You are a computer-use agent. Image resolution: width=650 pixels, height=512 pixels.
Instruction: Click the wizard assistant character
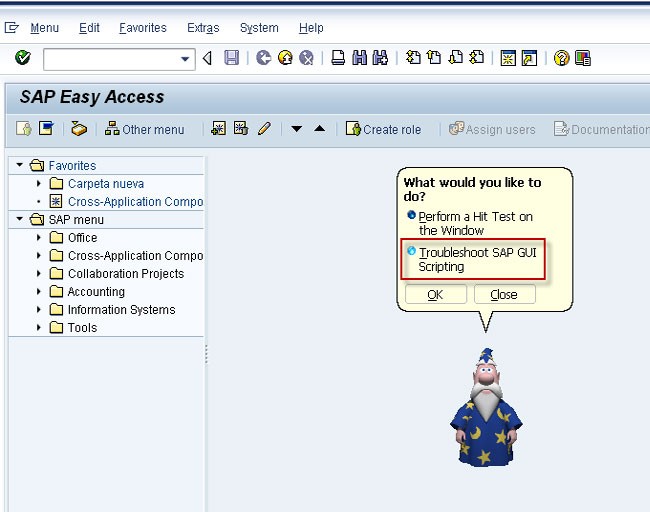point(486,408)
